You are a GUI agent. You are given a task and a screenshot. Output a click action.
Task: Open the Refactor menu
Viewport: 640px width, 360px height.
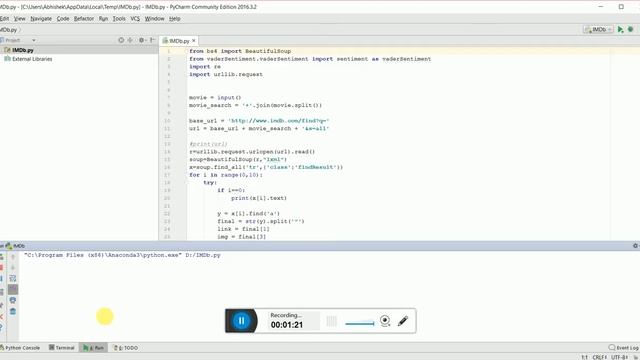(84, 19)
